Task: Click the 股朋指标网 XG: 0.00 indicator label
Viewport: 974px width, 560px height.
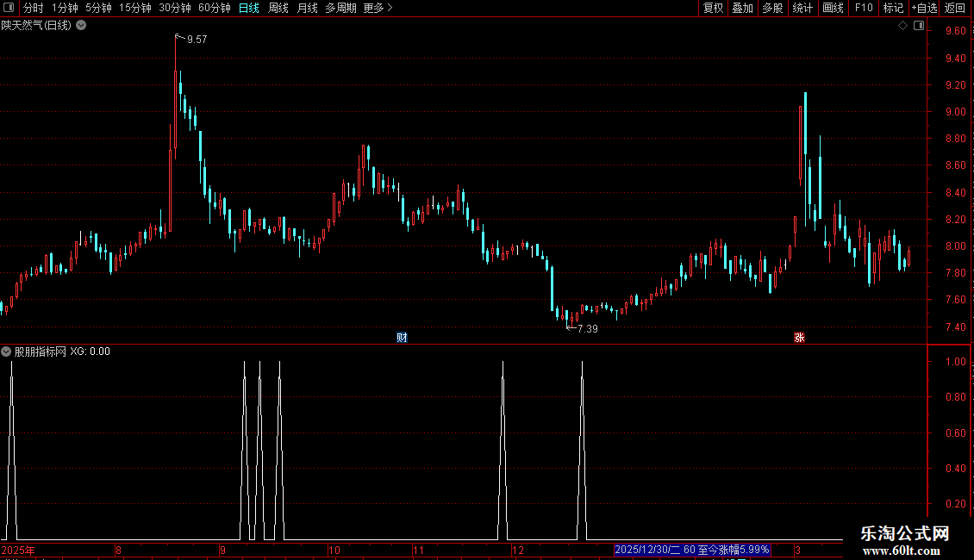Action: point(62,352)
